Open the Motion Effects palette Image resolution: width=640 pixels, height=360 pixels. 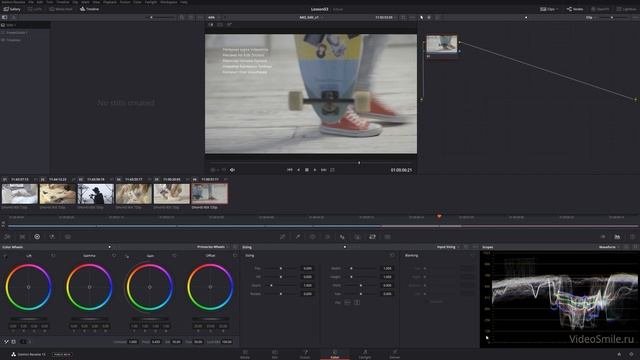coord(68,237)
